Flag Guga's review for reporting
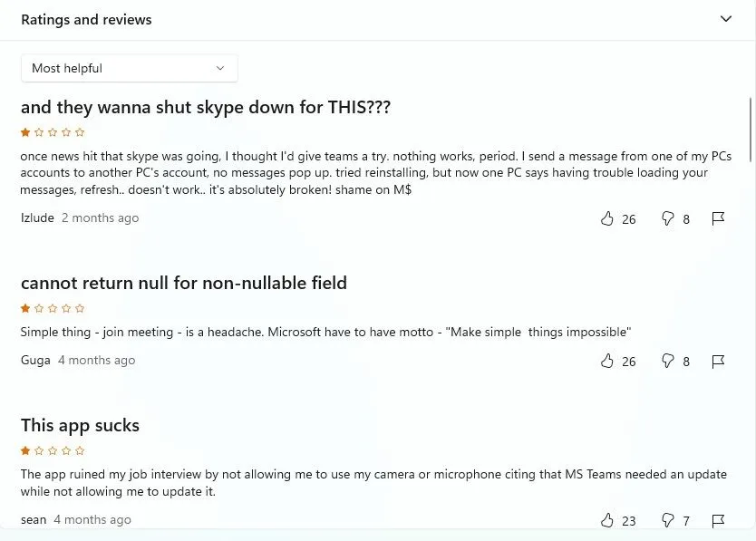Image resolution: width=756 pixels, height=541 pixels. point(718,361)
